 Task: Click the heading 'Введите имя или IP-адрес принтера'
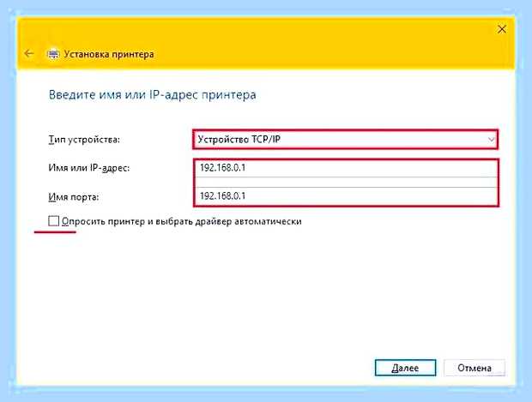tap(152, 94)
